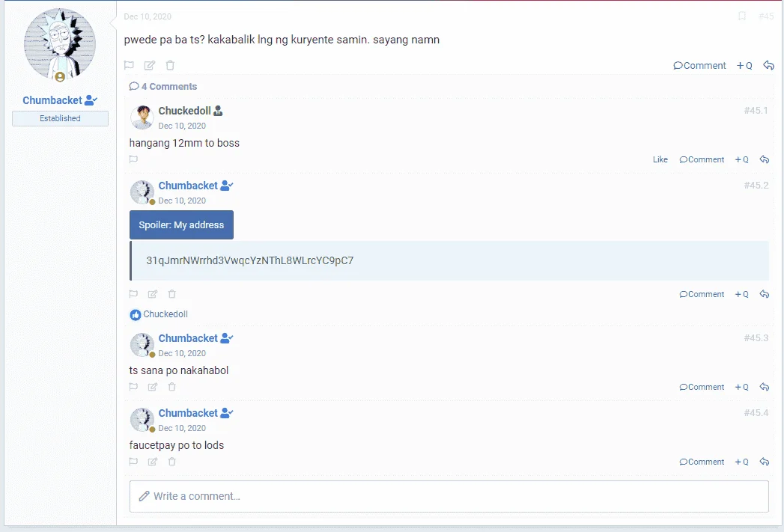Image resolution: width=784 pixels, height=532 pixels.
Task: Edit the 'ts sana po nakahabol' comment
Action: tap(153, 387)
